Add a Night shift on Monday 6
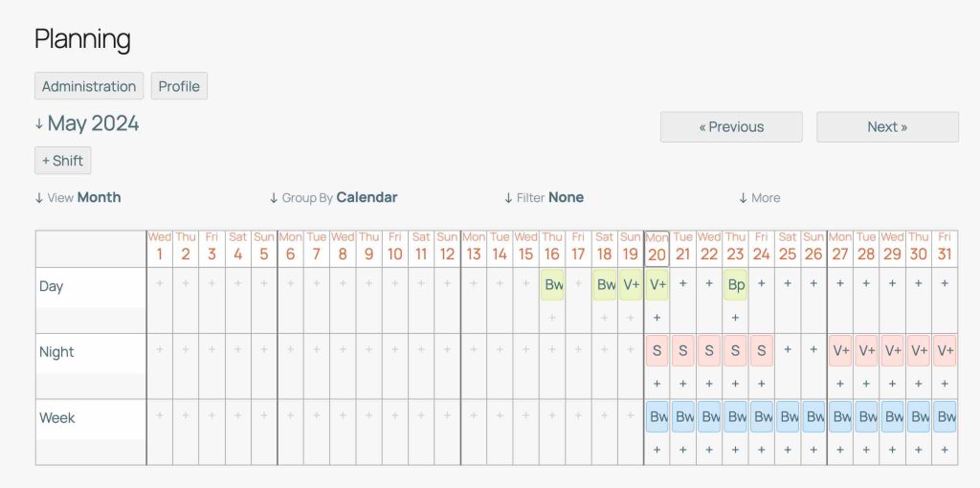980x488 pixels. [290, 349]
